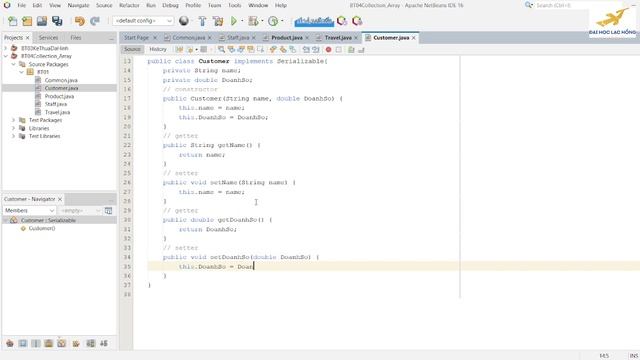
Task: Open the Navigate menu
Action: pos(78,5)
